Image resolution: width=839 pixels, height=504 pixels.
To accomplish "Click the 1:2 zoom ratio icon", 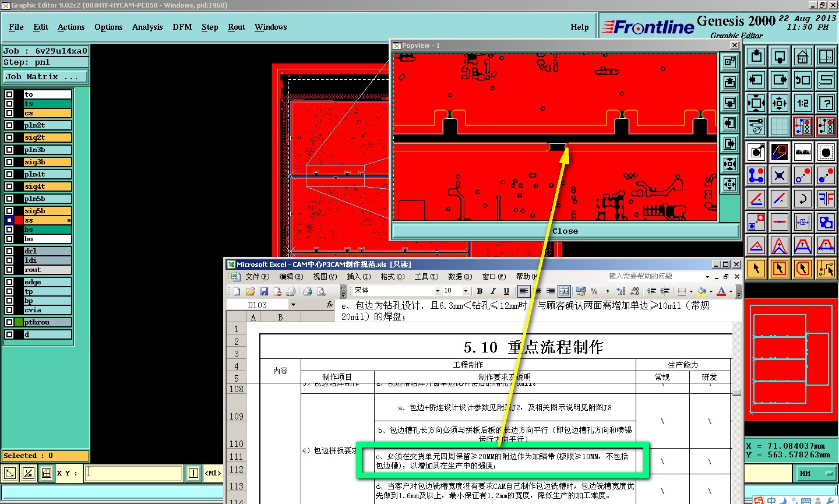I will point(803,103).
